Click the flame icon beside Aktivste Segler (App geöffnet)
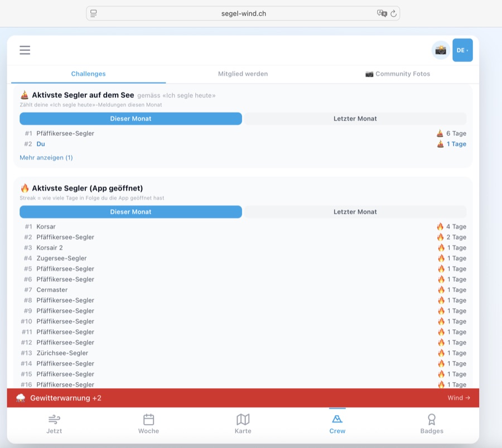 (25, 189)
